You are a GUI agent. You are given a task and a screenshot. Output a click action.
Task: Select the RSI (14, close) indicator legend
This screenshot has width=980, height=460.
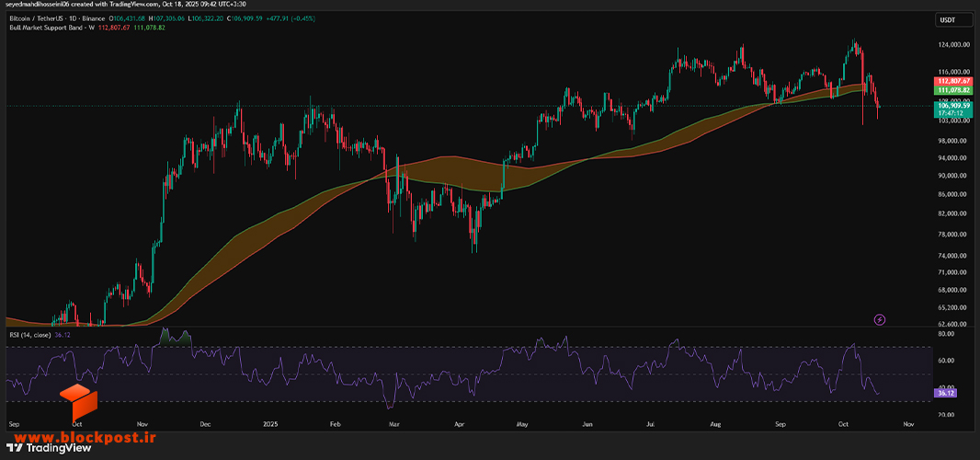click(x=30, y=335)
